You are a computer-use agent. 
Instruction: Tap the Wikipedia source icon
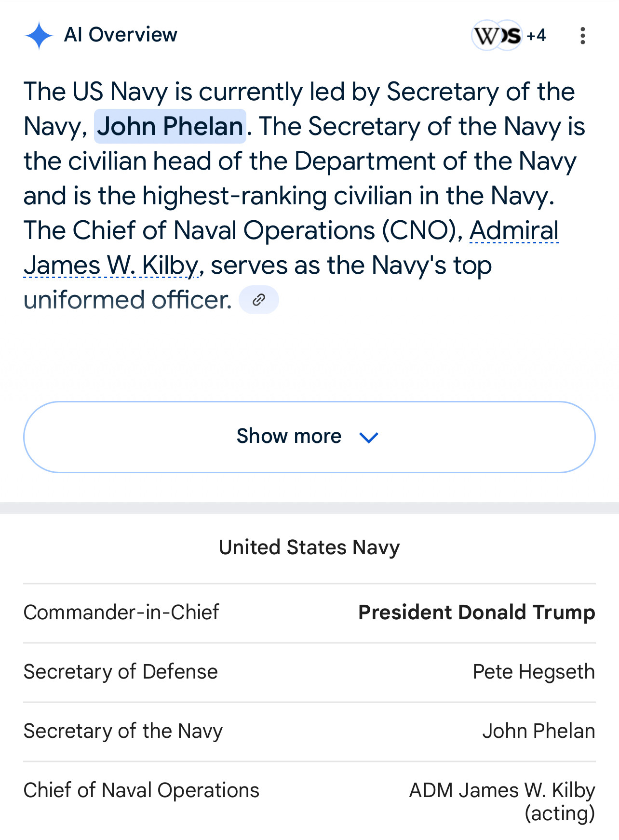click(x=486, y=36)
